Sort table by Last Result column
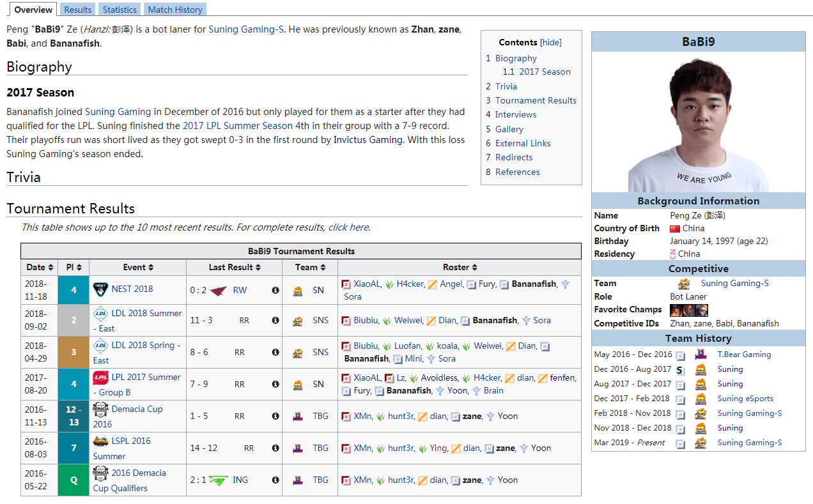The width and height of the screenshot is (813, 504). [x=235, y=268]
